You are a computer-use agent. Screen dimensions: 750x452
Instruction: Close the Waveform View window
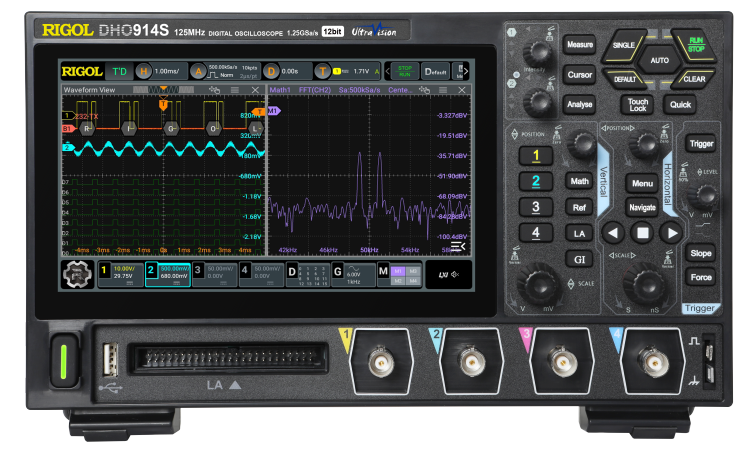click(254, 90)
